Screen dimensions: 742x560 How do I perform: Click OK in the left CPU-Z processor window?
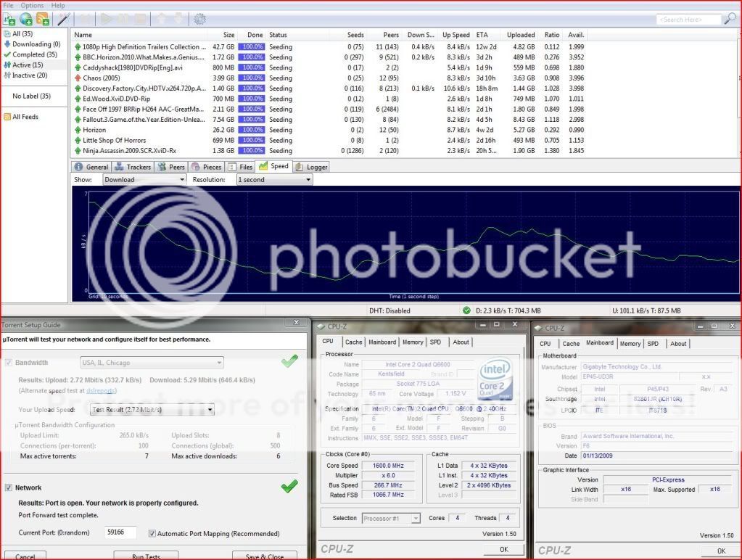504,550
